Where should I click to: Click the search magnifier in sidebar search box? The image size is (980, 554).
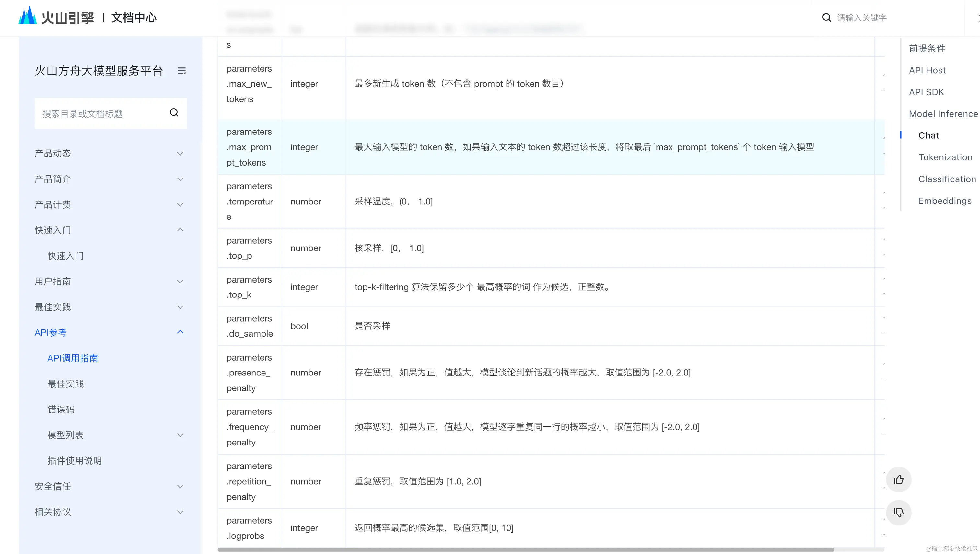[x=174, y=113]
